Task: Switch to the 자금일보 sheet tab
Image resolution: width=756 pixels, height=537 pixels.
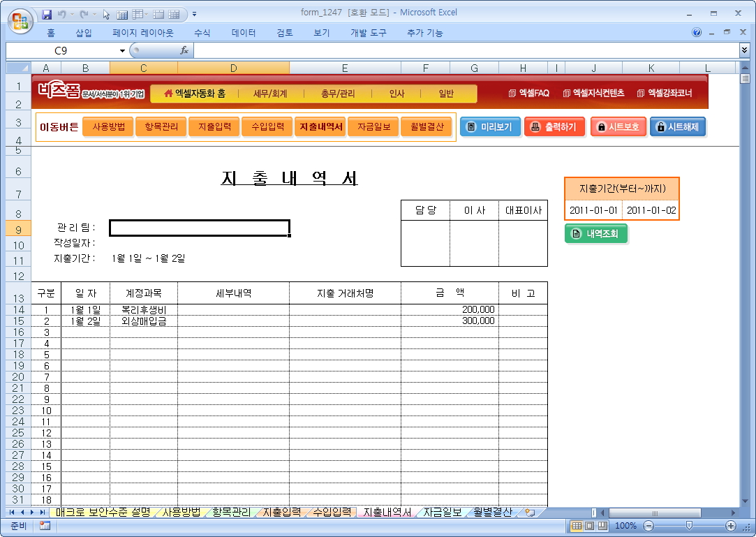Action: pos(442,513)
